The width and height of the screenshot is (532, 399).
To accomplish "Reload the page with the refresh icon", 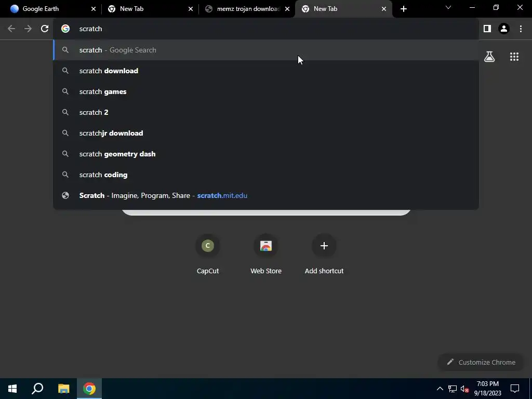I will [x=45, y=29].
